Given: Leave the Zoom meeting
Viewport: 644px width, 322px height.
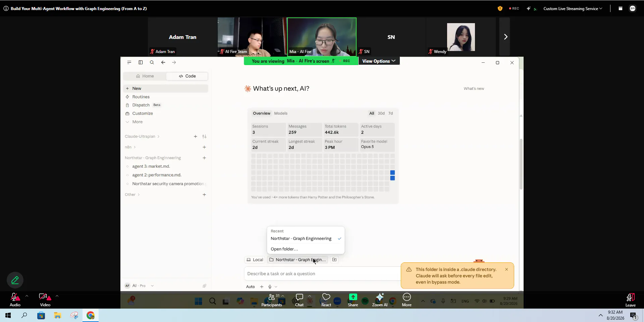Looking at the screenshot, I should click(x=630, y=300).
